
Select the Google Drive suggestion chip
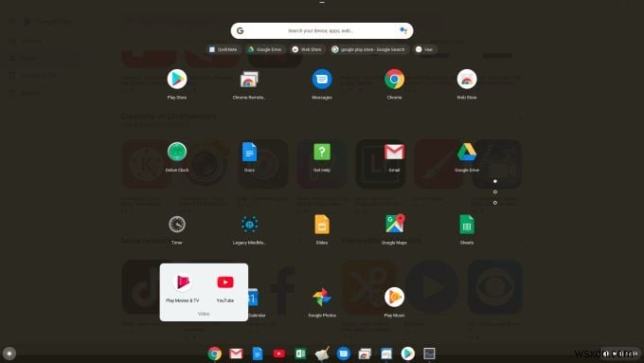[265, 49]
